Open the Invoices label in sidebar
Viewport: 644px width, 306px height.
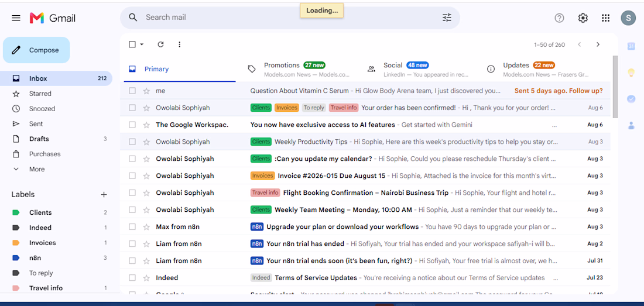pyautogui.click(x=56, y=243)
